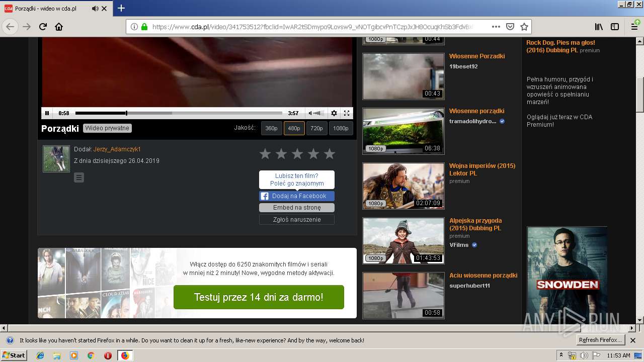The height and width of the screenshot is (362, 644).
Task: Rate the video three stars
Action: pos(297,154)
